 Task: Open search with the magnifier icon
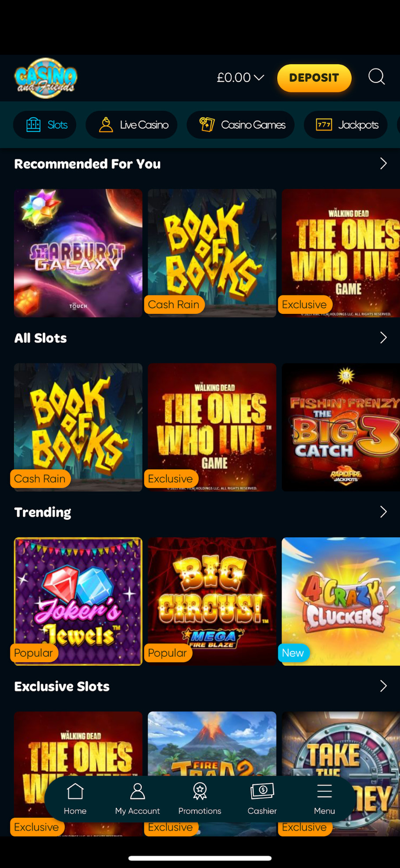tap(376, 77)
